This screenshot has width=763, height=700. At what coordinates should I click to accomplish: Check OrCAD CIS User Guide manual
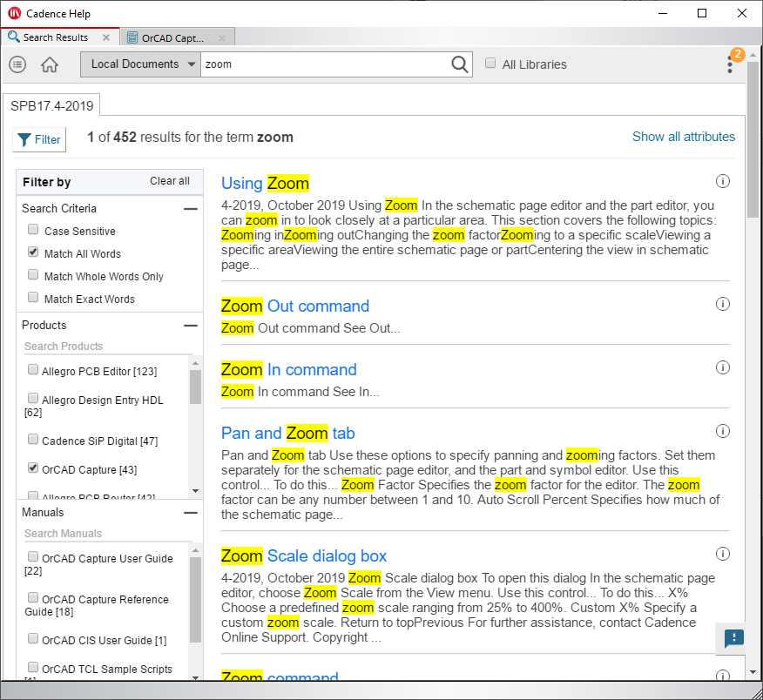(x=33, y=638)
